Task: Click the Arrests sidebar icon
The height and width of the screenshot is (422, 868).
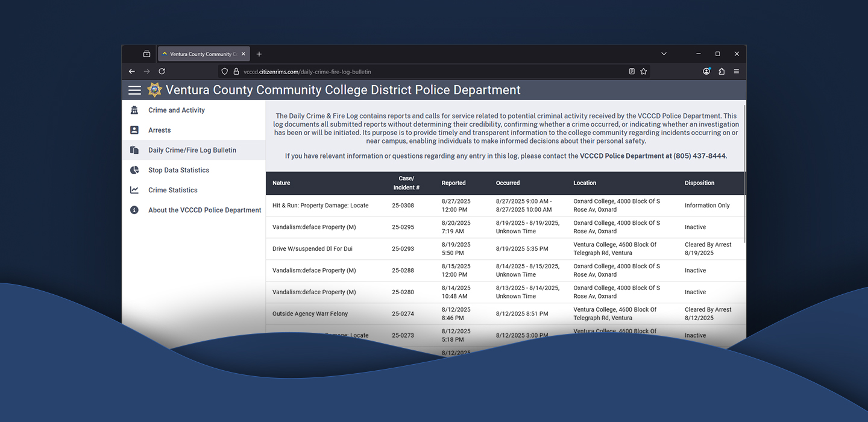Action: 134,130
